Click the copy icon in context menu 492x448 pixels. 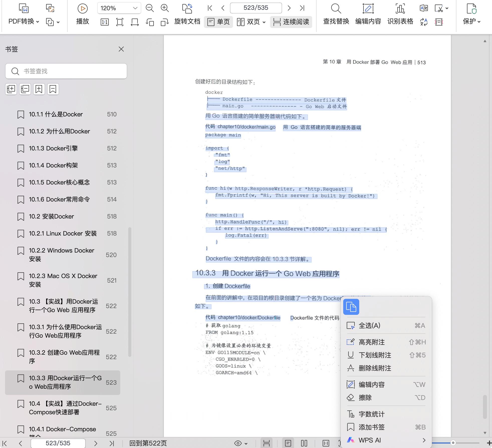point(351,307)
